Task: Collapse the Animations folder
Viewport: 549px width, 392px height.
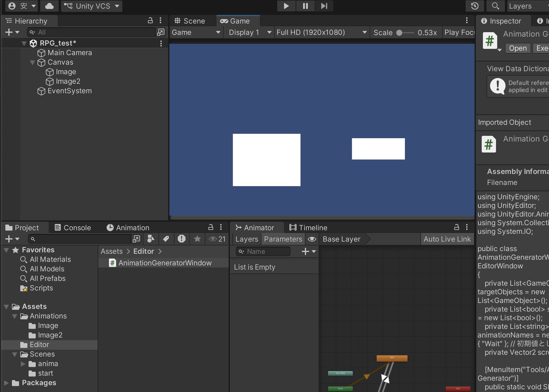Action: point(15,316)
